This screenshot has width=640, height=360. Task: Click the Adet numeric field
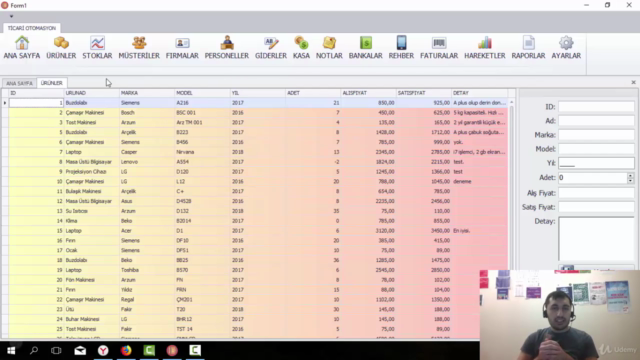(593, 178)
